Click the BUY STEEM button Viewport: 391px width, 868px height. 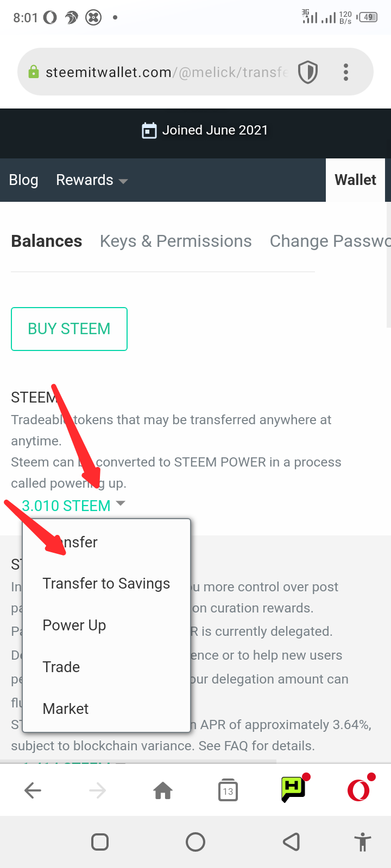click(x=69, y=329)
